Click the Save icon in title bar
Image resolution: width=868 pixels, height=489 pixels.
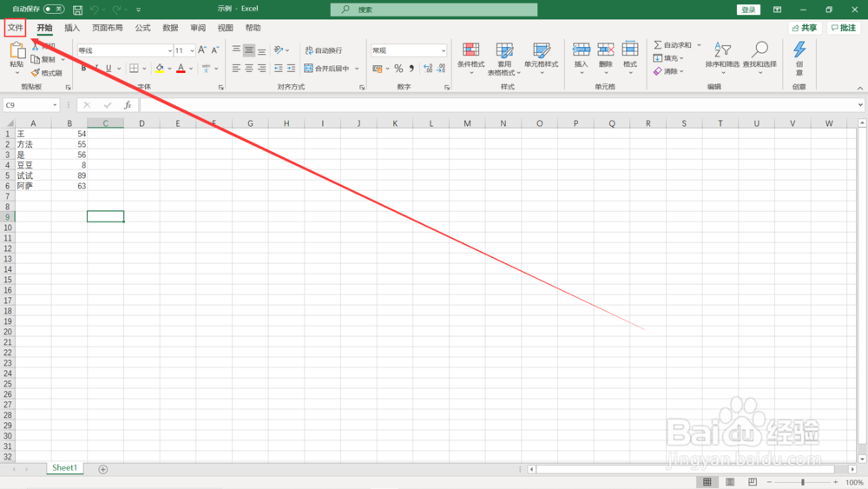click(x=77, y=10)
